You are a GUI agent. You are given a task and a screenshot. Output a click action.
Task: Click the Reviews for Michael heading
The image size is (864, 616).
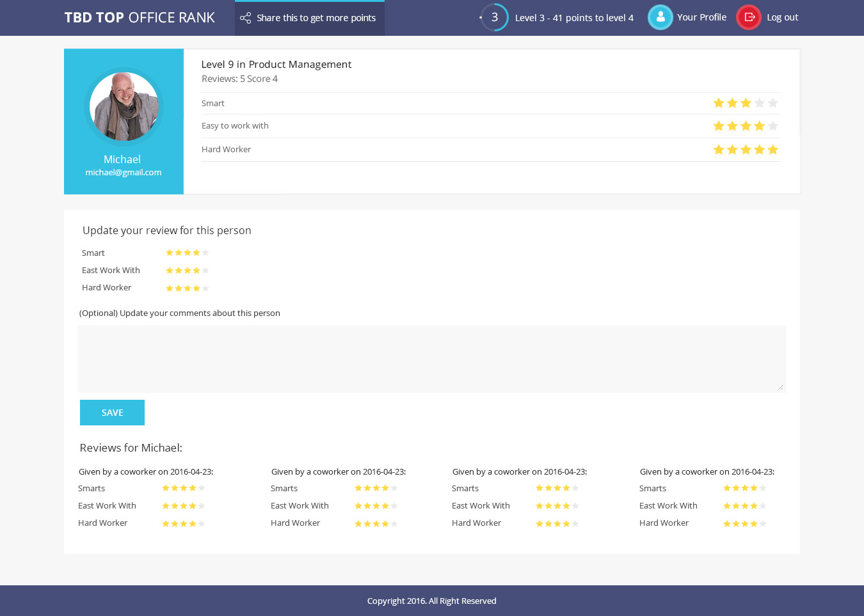click(x=131, y=448)
